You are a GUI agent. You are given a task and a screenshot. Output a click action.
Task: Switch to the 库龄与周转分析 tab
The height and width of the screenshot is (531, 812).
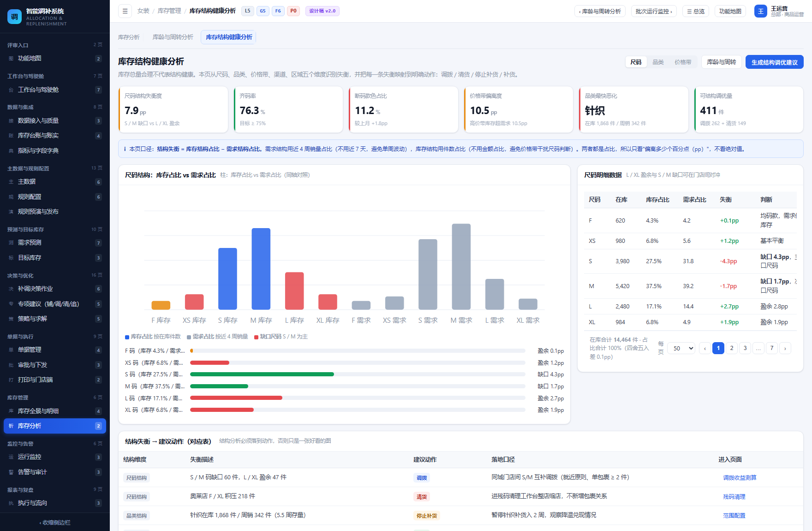173,37
